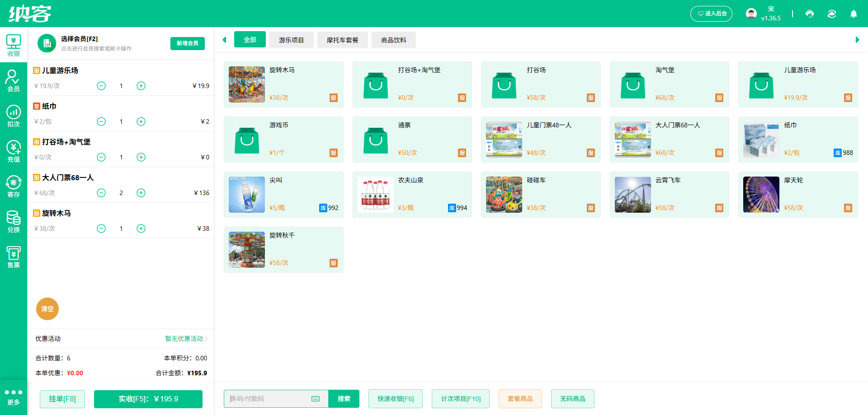The height and width of the screenshot is (415, 868).
Task: Add the 农夫山泉 product card
Action: [412, 195]
